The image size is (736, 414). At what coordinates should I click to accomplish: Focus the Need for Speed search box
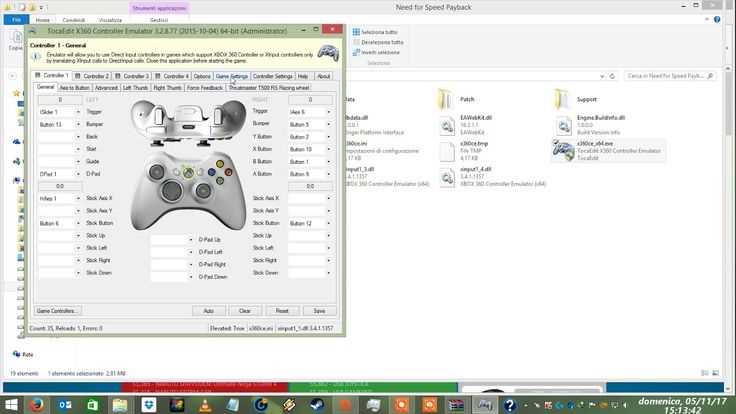click(670, 76)
